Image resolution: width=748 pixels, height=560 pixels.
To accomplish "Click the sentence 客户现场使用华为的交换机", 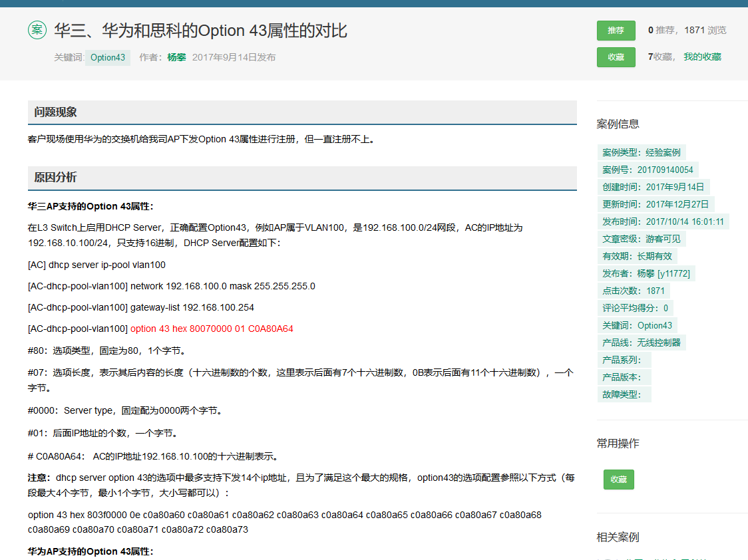I will click(x=202, y=139).
